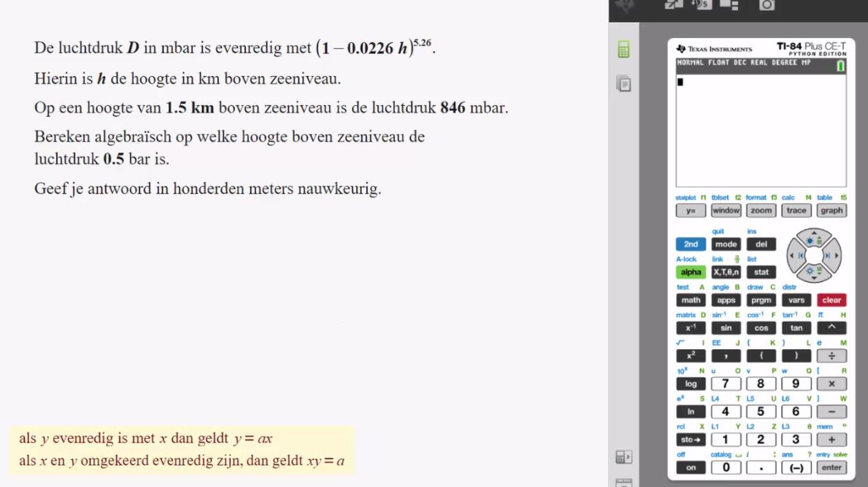Click the minus subtraction key
This screenshot has width=868, height=487.
point(831,412)
